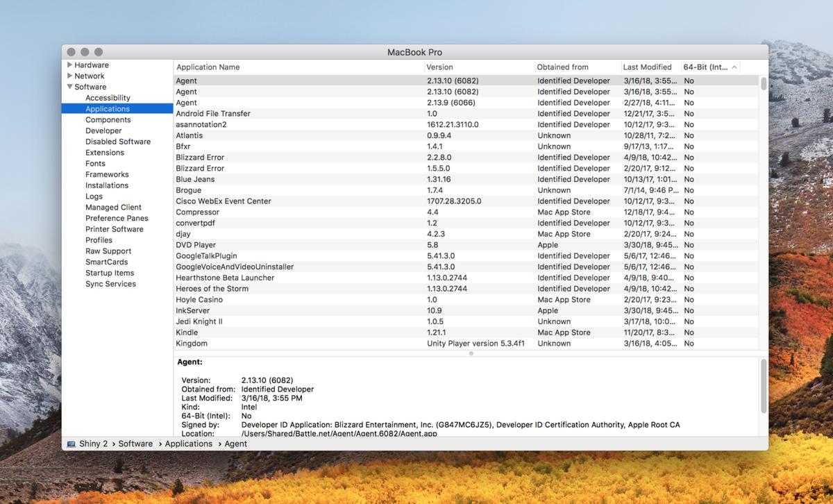Expand the Hardware section
The width and height of the screenshot is (833, 504).
69,65
